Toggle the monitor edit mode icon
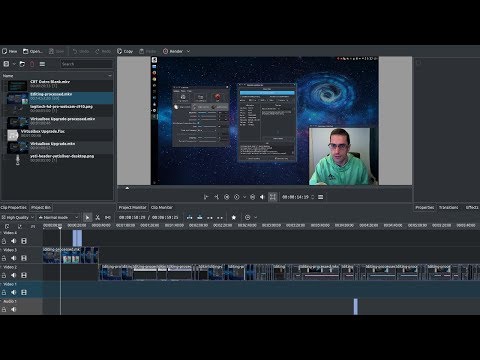480x360 pixels. point(273,197)
